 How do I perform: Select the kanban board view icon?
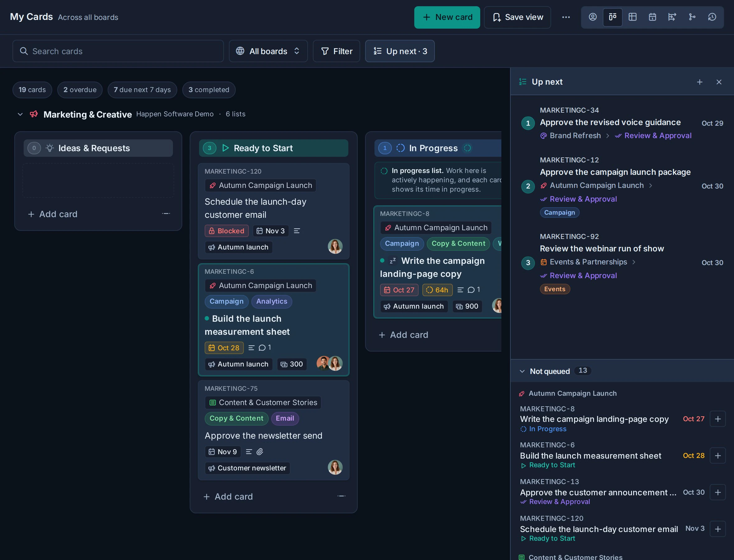(x=612, y=17)
